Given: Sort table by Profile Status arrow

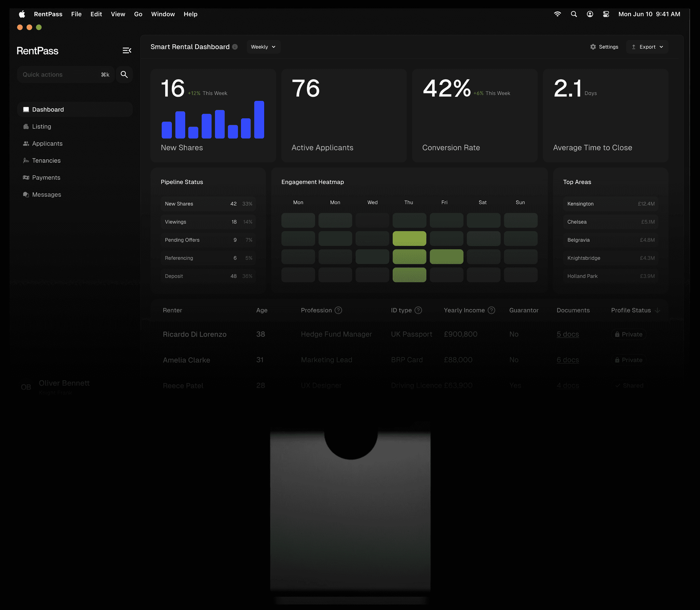Looking at the screenshot, I should 657,310.
